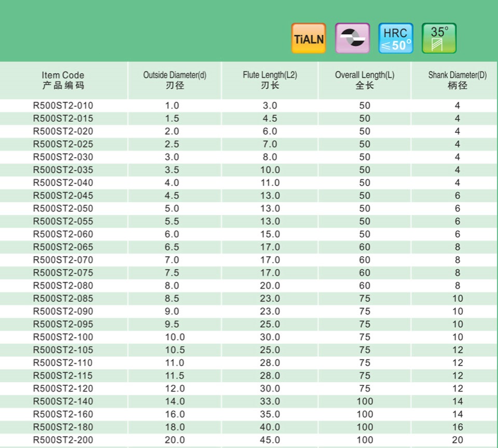Click flute length value 33.0
Viewport: 498px width, 448px height.
[270, 402]
